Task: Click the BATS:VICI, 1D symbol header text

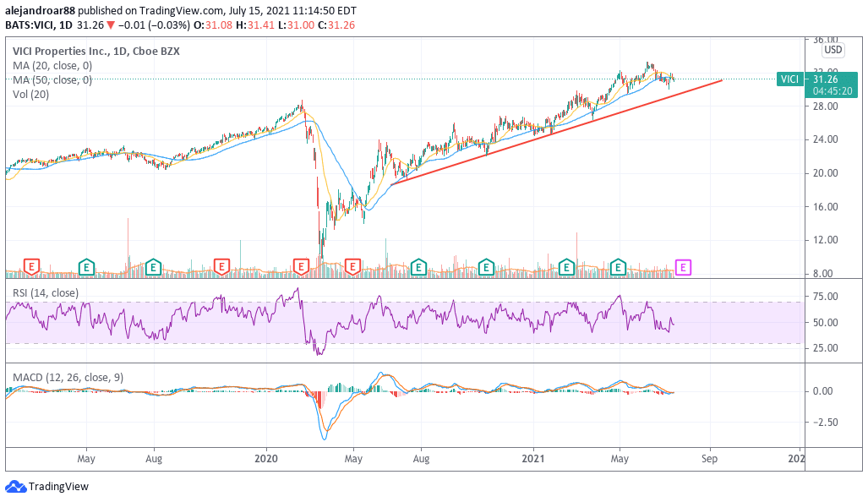Action: tap(39, 25)
